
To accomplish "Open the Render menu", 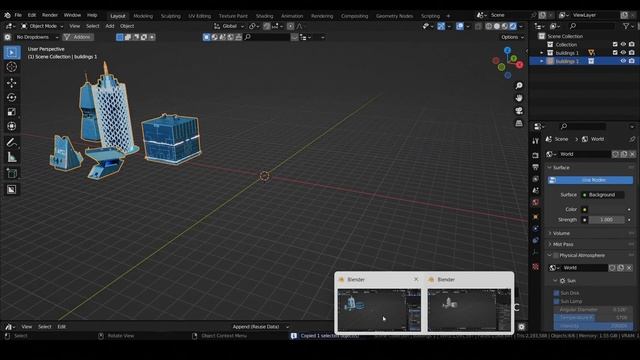I will (50, 15).
